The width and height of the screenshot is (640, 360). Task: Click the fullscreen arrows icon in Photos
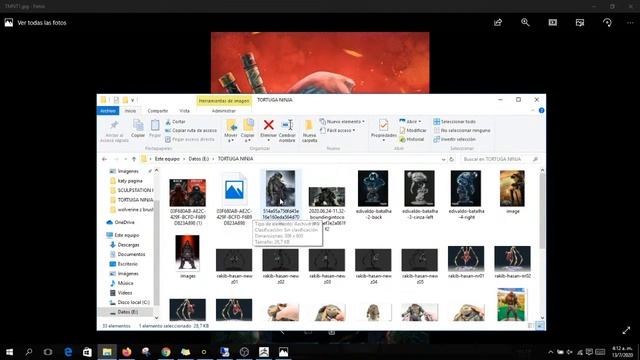point(626,331)
